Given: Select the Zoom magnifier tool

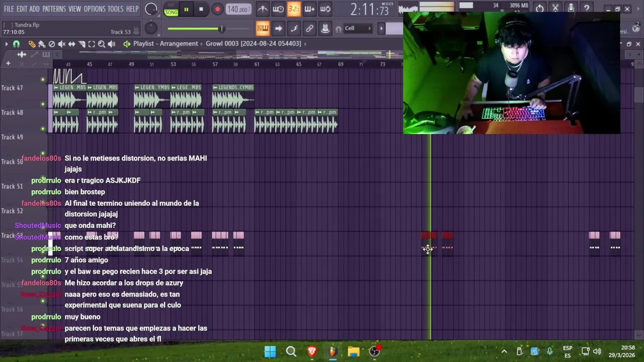Looking at the screenshot, I should click(101, 44).
